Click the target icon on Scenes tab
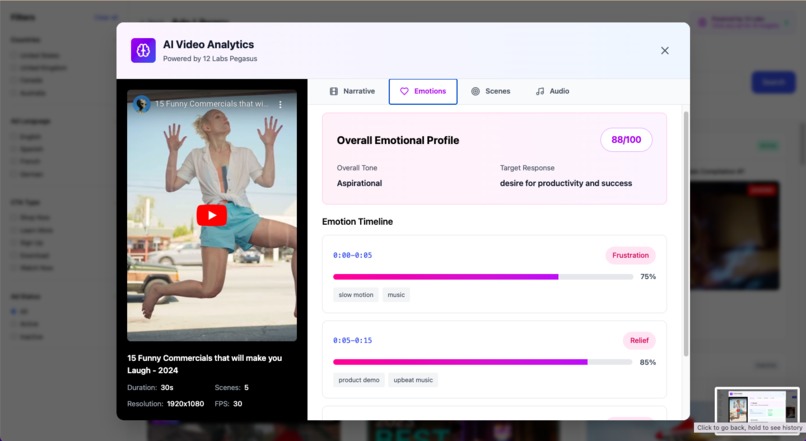The width and height of the screenshot is (806, 441). (x=475, y=91)
